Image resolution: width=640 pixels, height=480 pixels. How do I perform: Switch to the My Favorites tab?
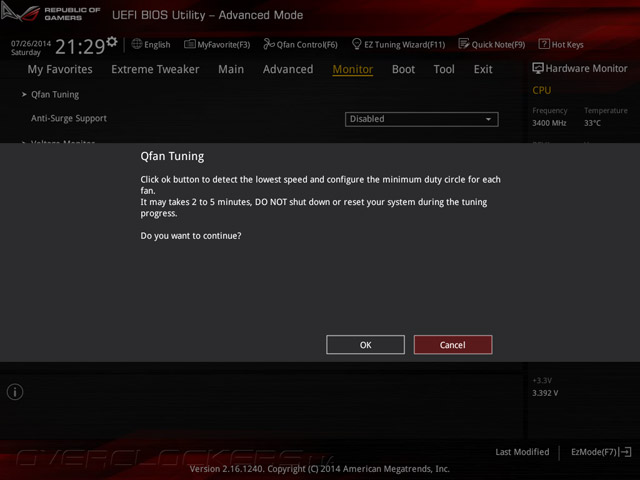pyautogui.click(x=60, y=69)
